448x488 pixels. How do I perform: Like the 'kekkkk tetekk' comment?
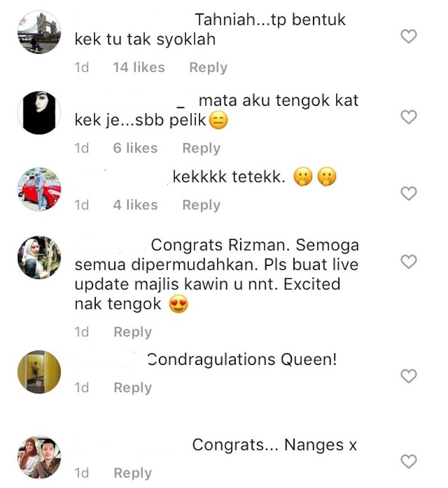(408, 194)
